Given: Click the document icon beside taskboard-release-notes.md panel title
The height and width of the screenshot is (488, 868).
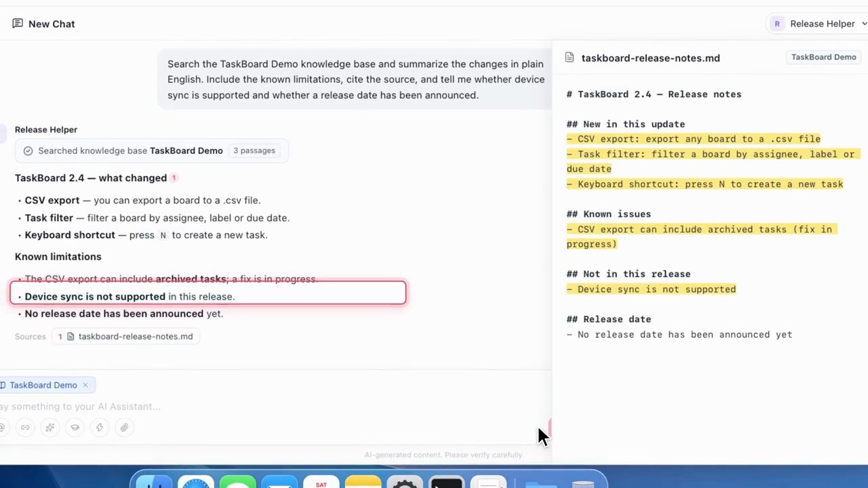Looking at the screenshot, I should (570, 58).
